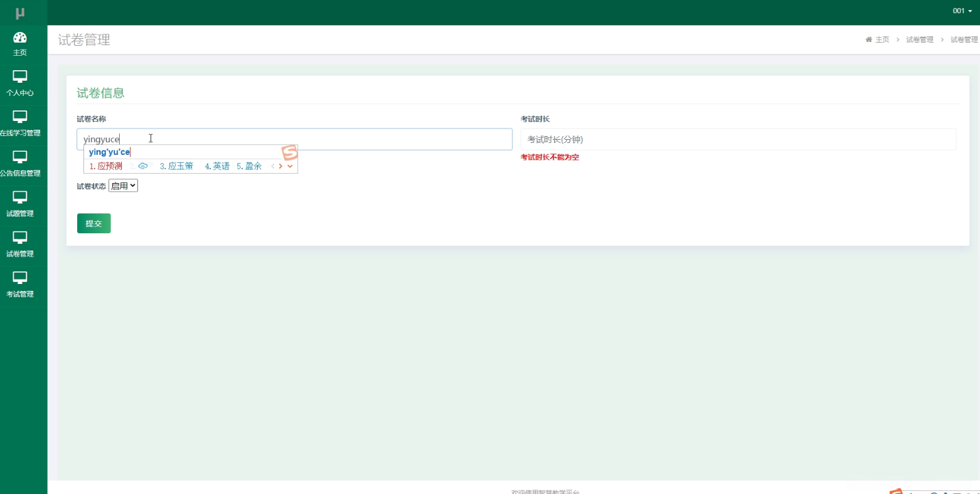The height and width of the screenshot is (494, 980).
Task: Click the 考试时长不能为空 error message
Action: [x=550, y=157]
